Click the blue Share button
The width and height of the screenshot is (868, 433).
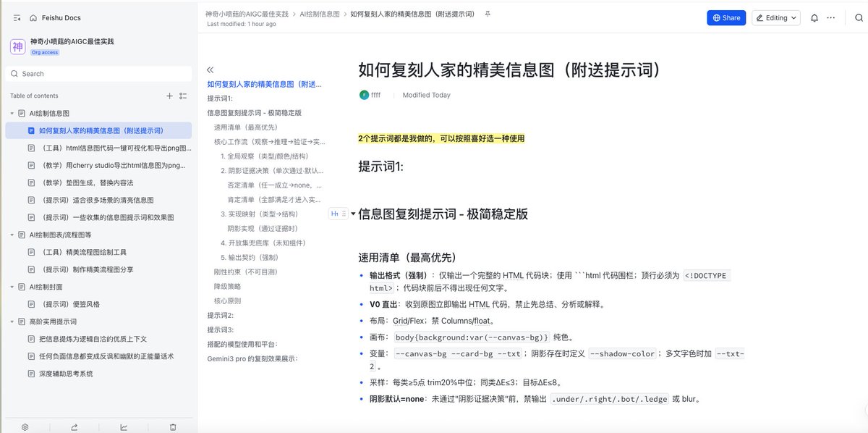point(726,18)
